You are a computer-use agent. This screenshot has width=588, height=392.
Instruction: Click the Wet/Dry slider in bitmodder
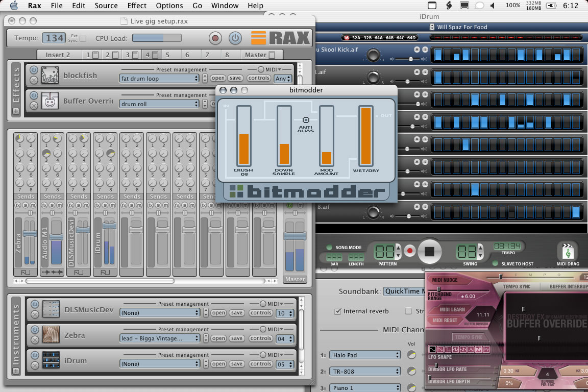pyautogui.click(x=366, y=136)
